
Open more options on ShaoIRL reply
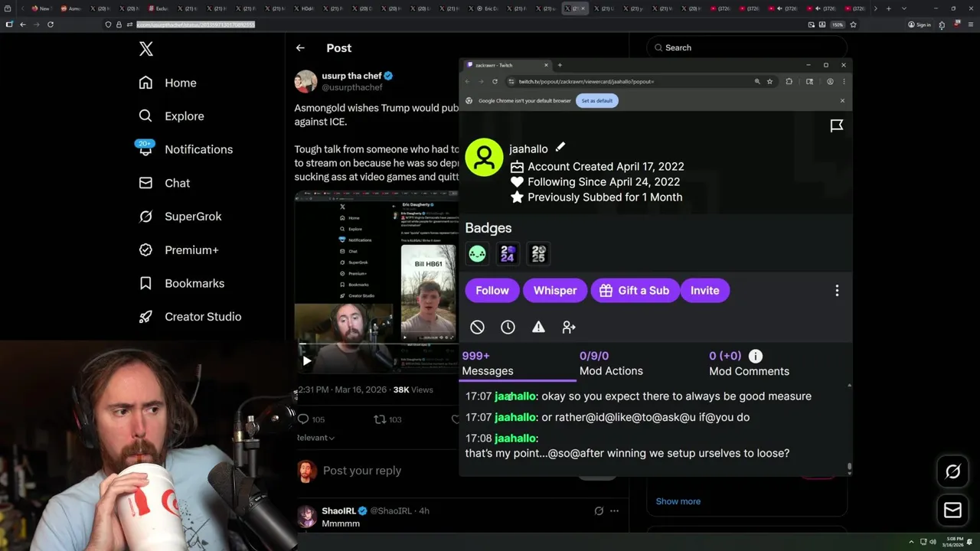coord(614,510)
